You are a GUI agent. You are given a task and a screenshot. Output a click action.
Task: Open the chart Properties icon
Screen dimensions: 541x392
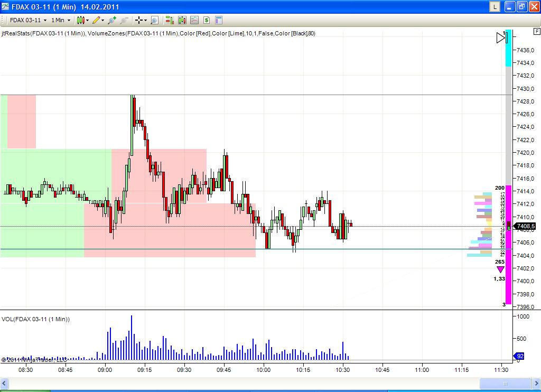(x=218, y=21)
